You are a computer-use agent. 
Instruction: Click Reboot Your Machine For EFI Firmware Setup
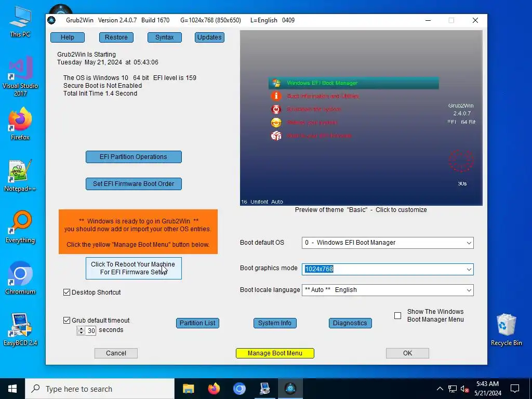coord(134,269)
